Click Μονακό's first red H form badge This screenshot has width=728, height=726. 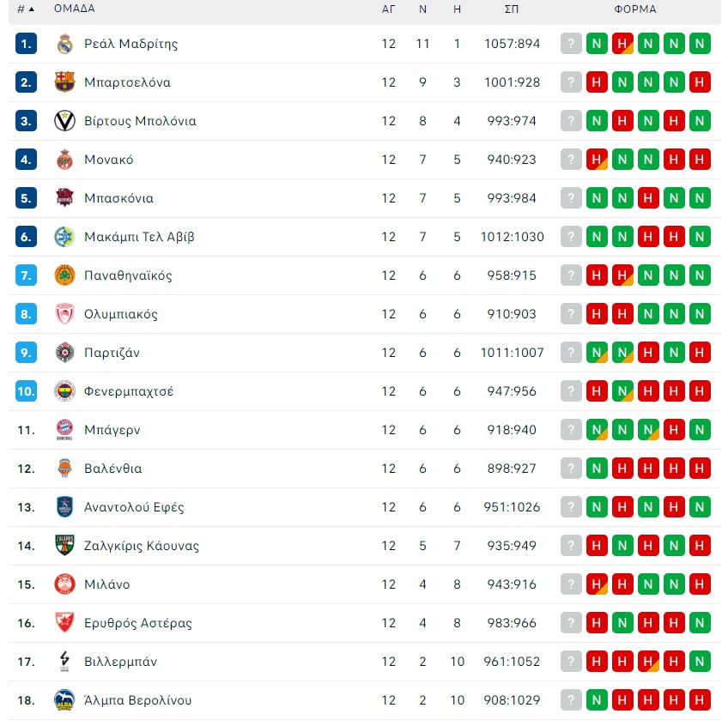coord(597,160)
